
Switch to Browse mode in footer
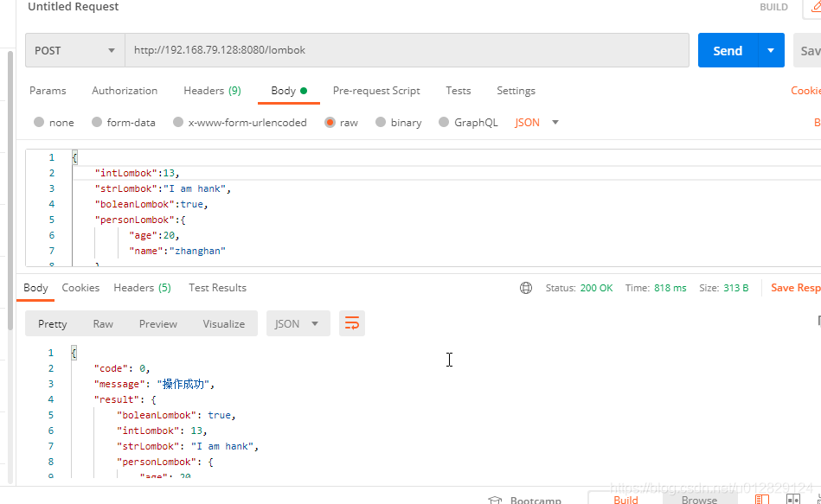[x=699, y=500]
